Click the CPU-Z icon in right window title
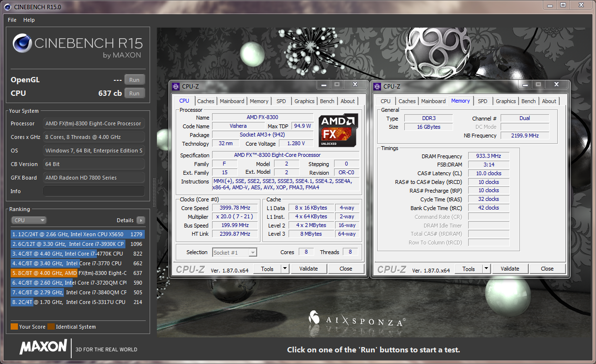596x364 pixels. (378, 86)
